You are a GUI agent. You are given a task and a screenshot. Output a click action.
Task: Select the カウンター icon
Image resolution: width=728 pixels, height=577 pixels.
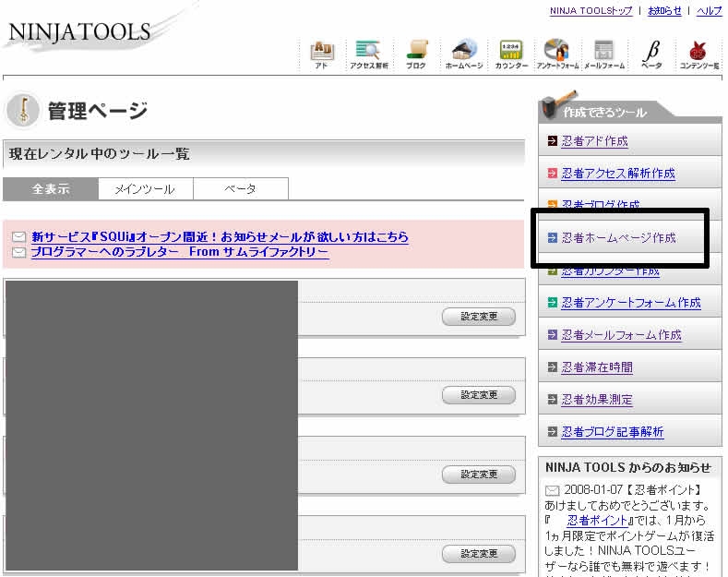pos(510,54)
